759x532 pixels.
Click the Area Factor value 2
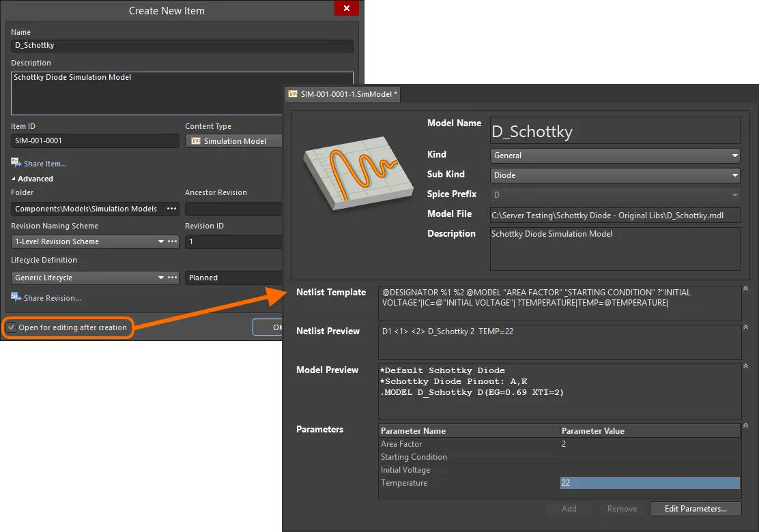(x=563, y=444)
